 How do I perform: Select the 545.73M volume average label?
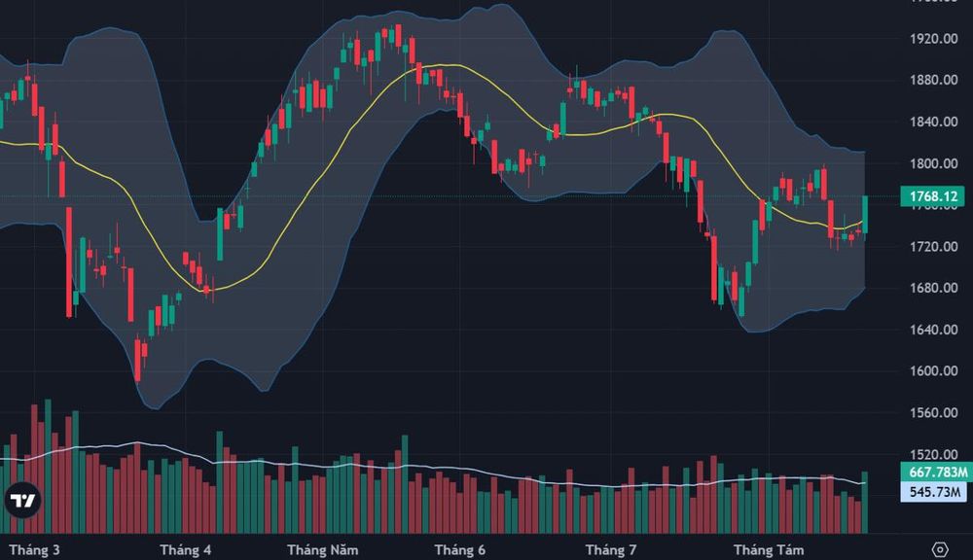934,492
